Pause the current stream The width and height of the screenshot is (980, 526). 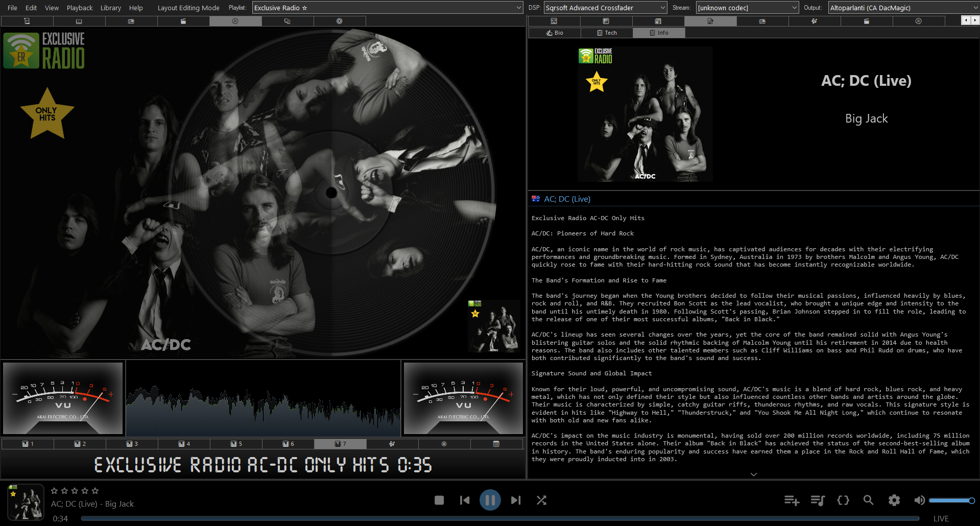pos(490,500)
